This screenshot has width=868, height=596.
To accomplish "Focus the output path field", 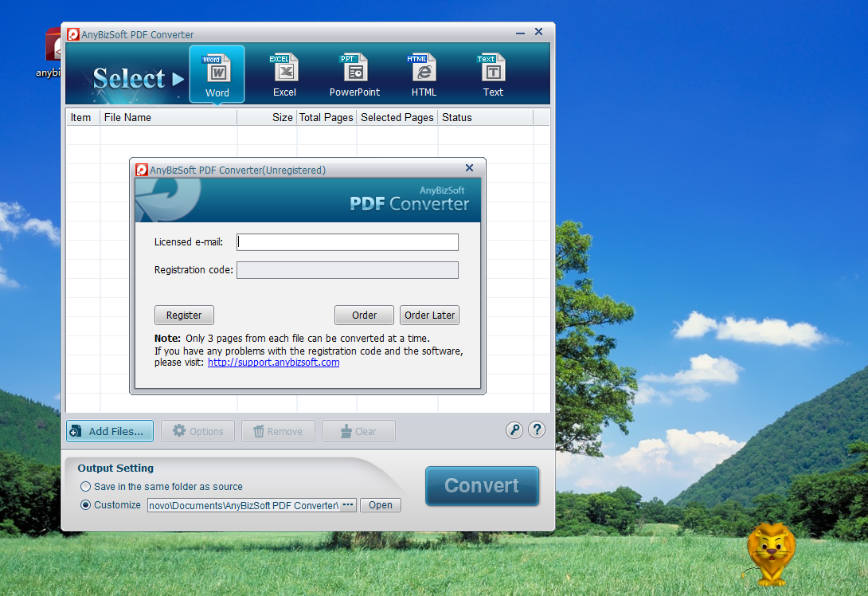I will pos(244,505).
